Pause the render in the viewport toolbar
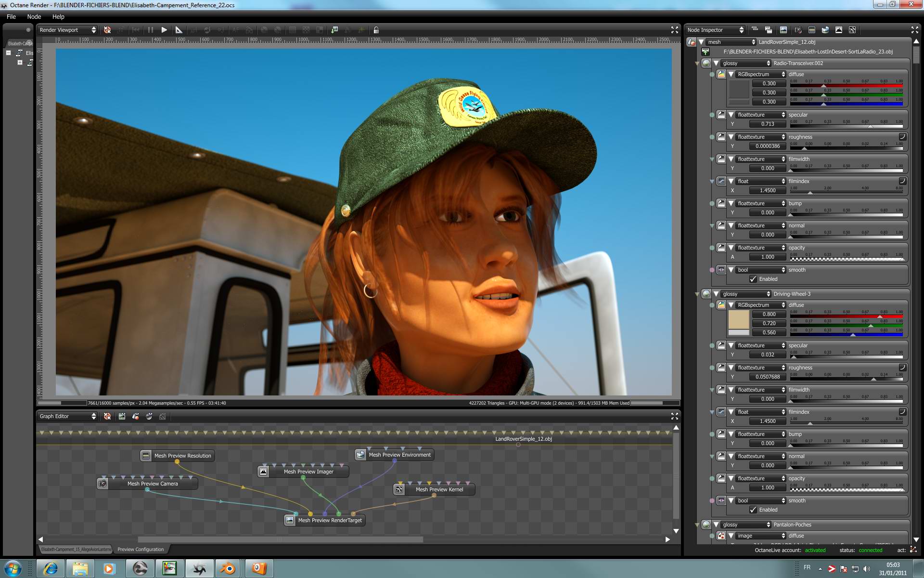This screenshot has height=578, width=924. coord(151,30)
